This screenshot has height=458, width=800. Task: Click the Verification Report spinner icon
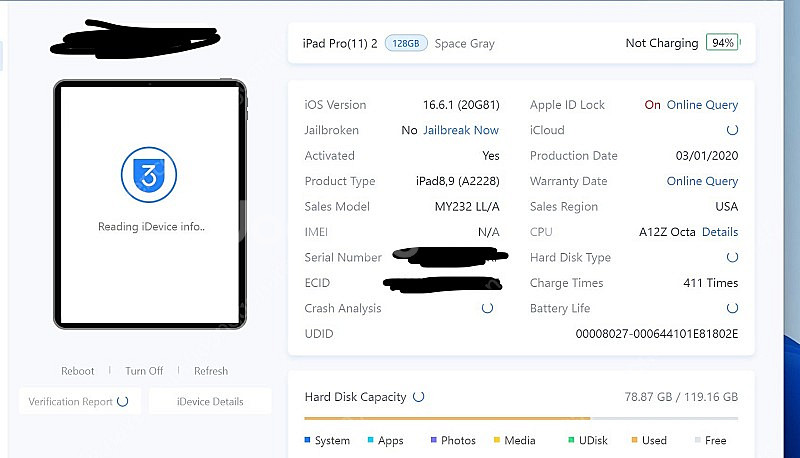coord(122,401)
